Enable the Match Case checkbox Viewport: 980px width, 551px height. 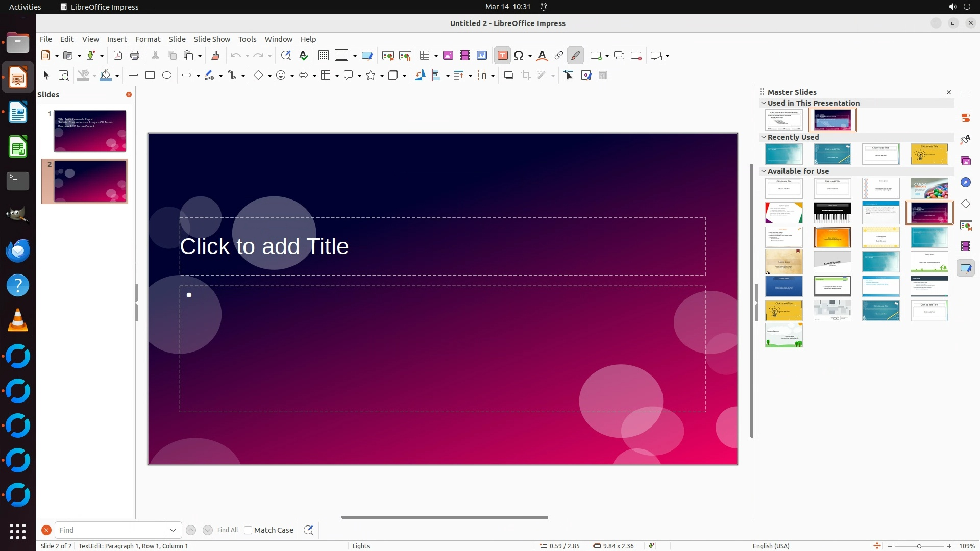[x=248, y=530]
